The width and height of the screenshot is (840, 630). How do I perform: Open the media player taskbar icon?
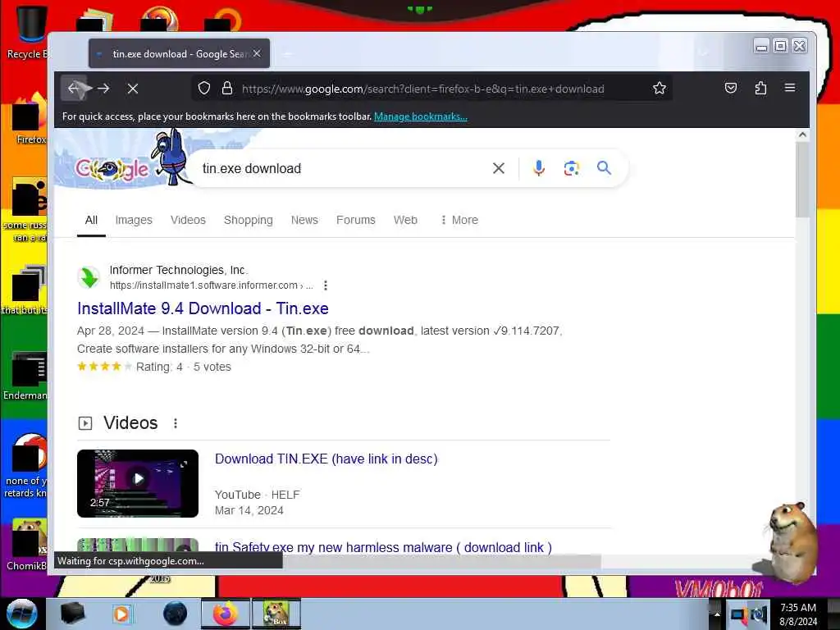[x=121, y=614]
